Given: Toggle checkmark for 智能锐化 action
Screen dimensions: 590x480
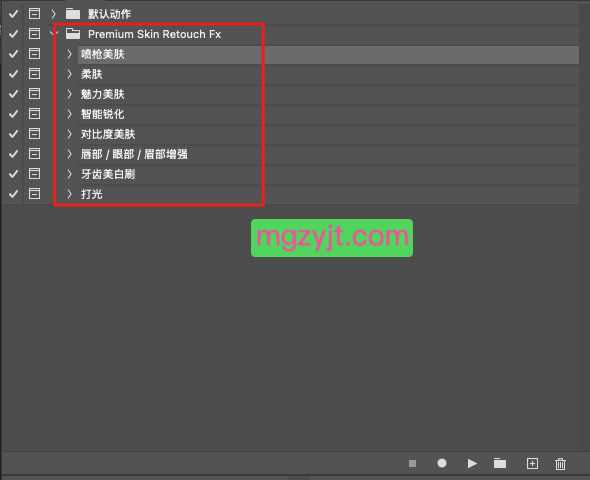Looking at the screenshot, I should coord(14,114).
